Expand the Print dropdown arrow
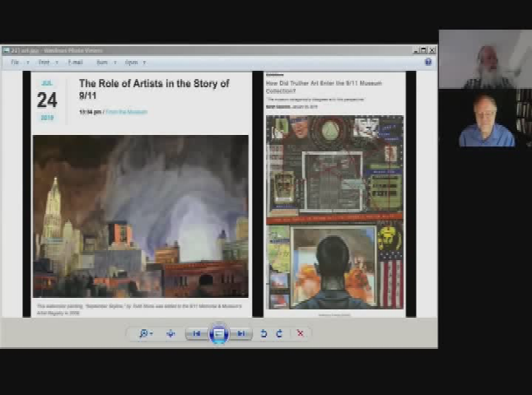Viewport: 532px width, 395px height. click(57, 63)
